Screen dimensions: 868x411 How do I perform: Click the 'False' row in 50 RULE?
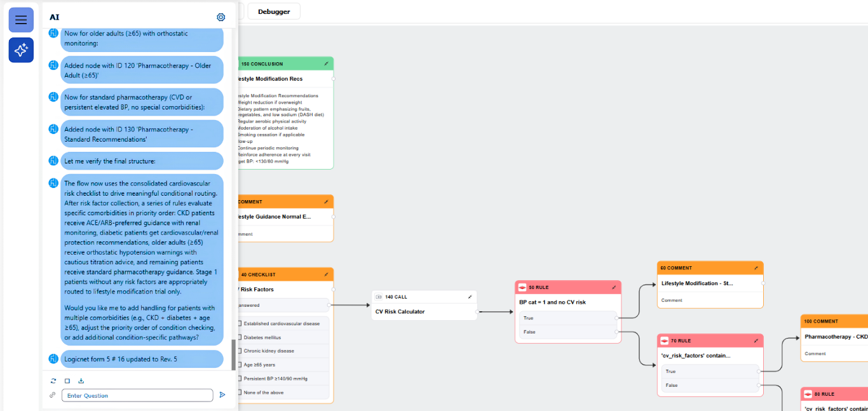coord(567,332)
